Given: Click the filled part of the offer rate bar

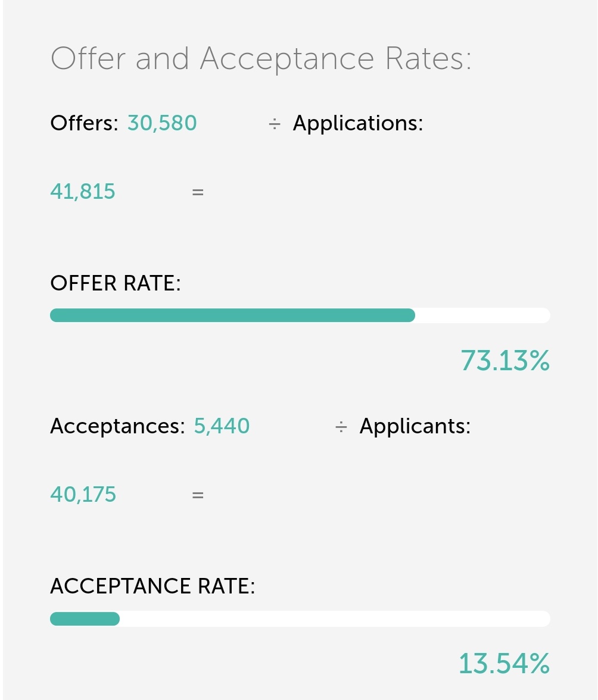Looking at the screenshot, I should tap(233, 315).
